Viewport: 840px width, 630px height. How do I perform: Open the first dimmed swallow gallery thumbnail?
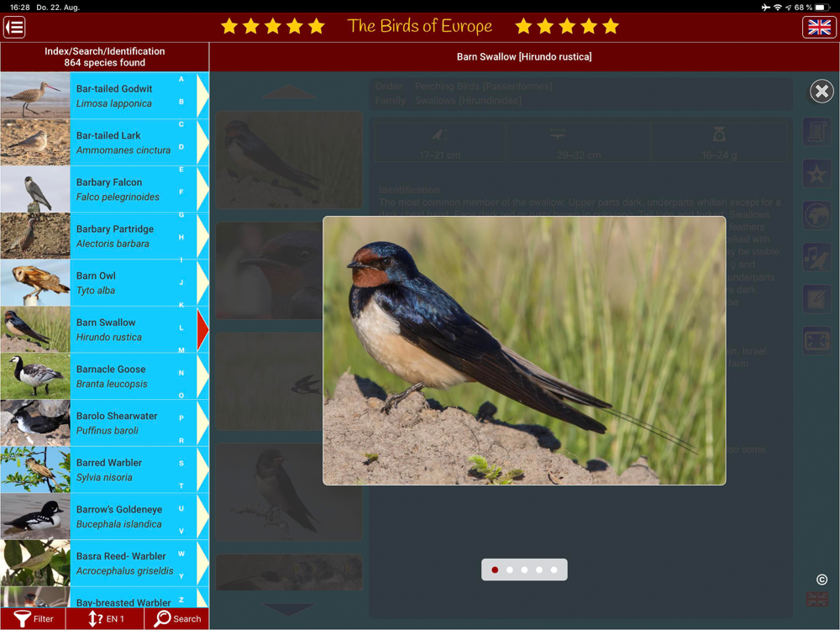289,160
